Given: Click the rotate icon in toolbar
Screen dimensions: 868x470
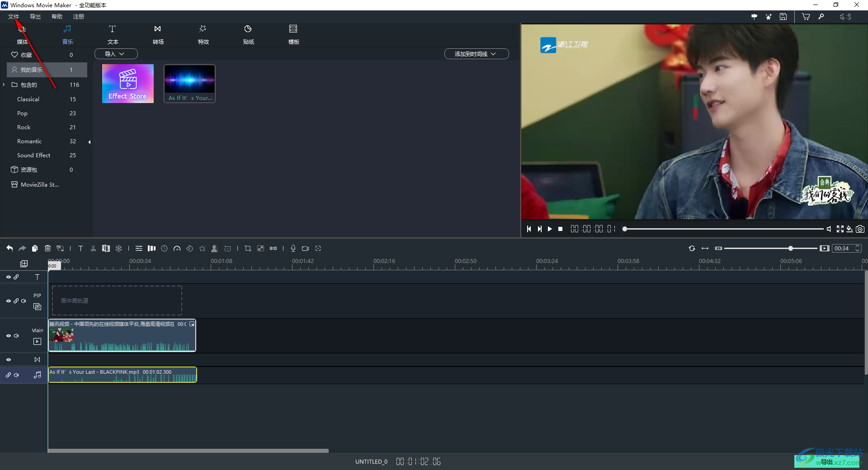Looking at the screenshot, I should coord(189,248).
